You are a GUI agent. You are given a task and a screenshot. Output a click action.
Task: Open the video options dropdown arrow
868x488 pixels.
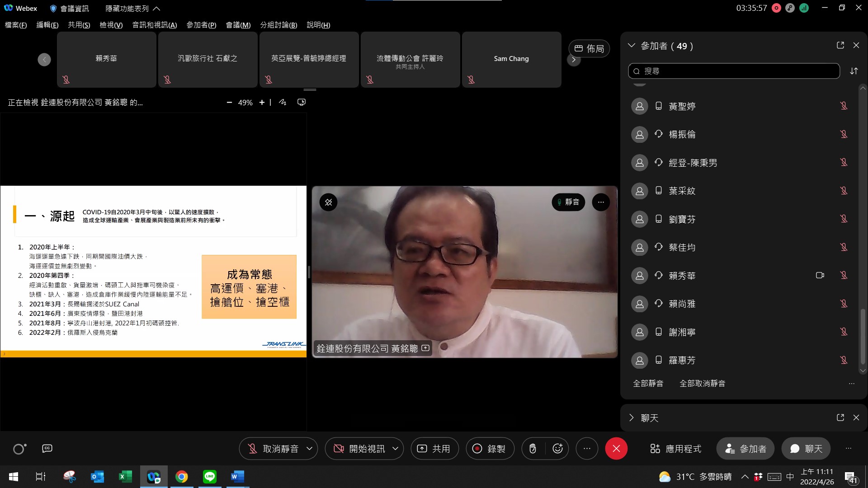click(x=396, y=449)
